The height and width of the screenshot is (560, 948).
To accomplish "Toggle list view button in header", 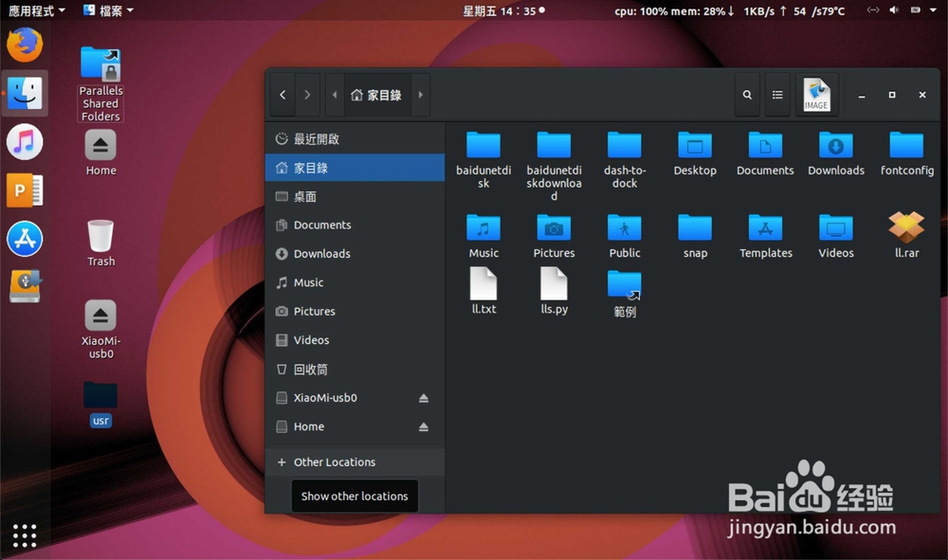I will pyautogui.click(x=777, y=95).
